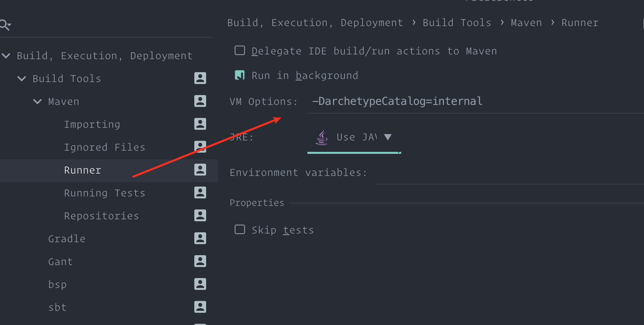This screenshot has height=325, width=644.
Task: Check the Skip tests checkbox
Action: [x=240, y=230]
